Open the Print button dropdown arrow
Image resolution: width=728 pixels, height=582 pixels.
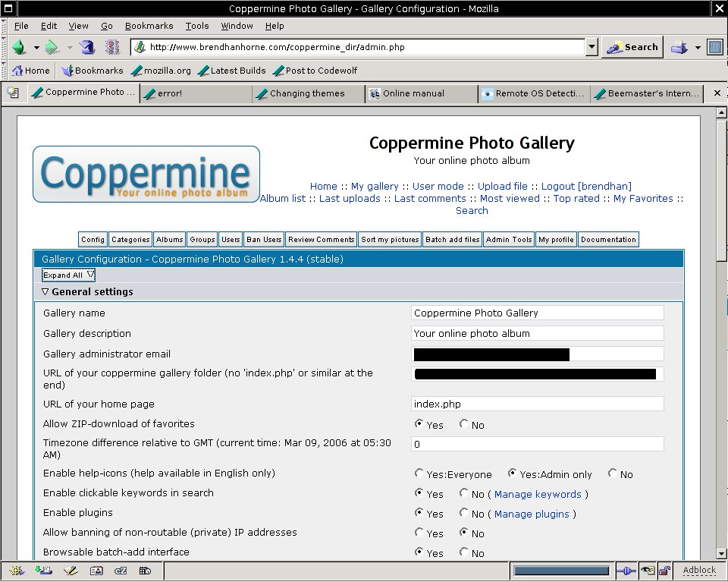(698, 47)
